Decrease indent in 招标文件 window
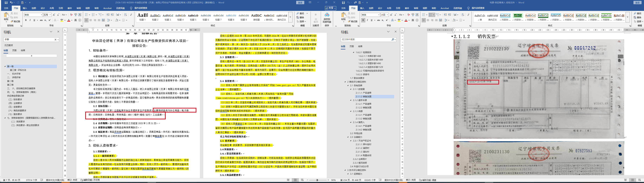This screenshot has width=644, height=183. [x=108, y=15]
